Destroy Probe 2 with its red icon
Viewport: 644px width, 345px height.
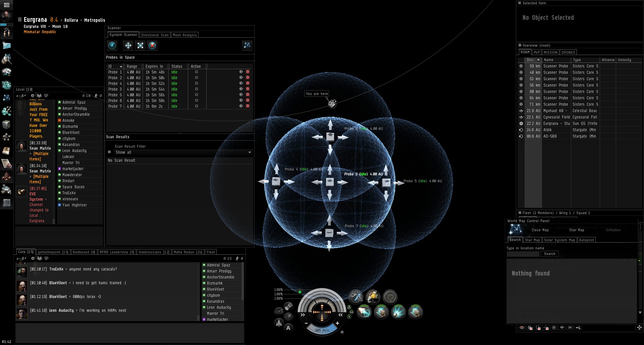coord(248,78)
